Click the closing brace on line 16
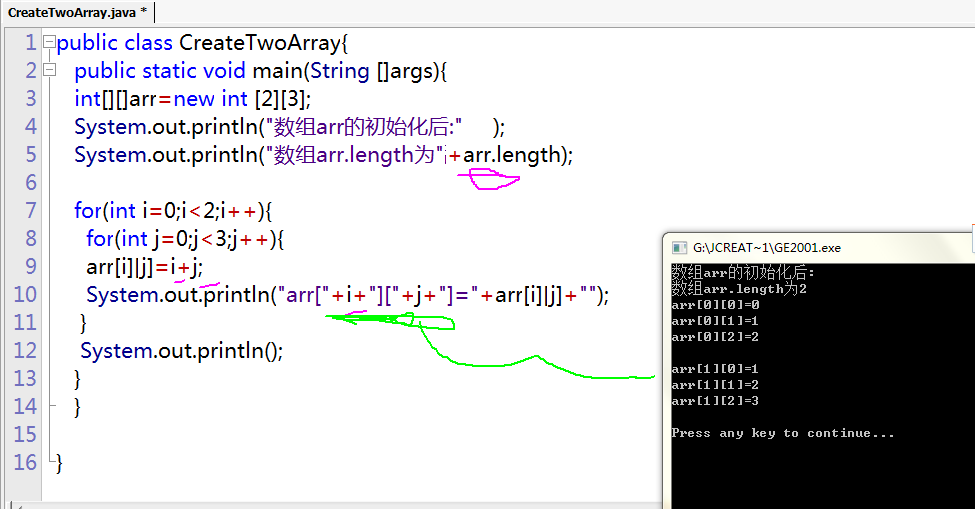The height and width of the screenshot is (509, 975). (x=59, y=463)
